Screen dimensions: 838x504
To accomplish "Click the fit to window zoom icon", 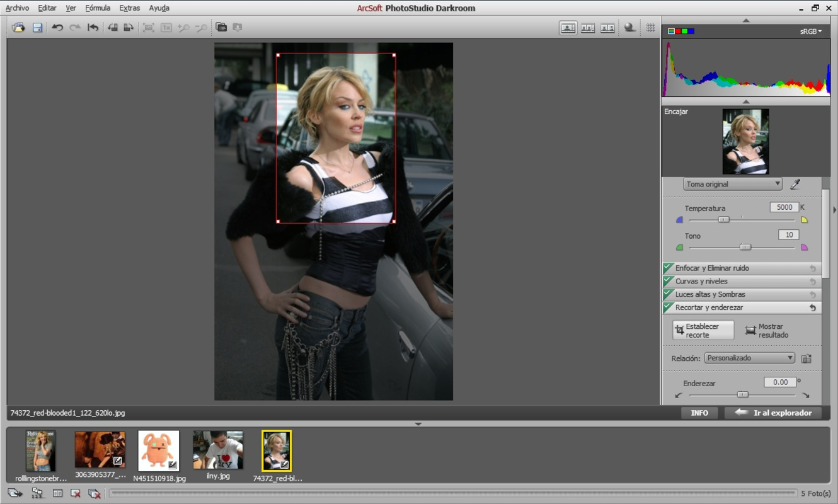I will 148,28.
